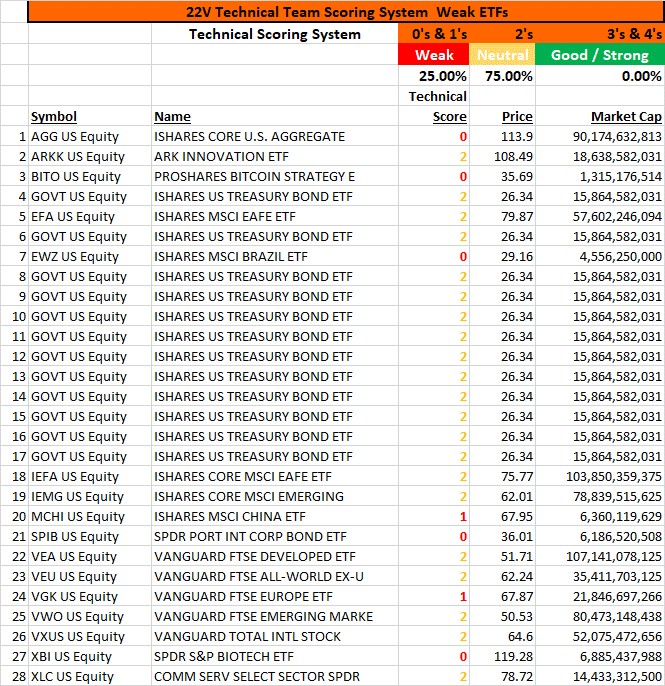Click the 'ISHARES MSCI BRAZIL ETF' name cell
665x686 pixels.
click(275, 256)
